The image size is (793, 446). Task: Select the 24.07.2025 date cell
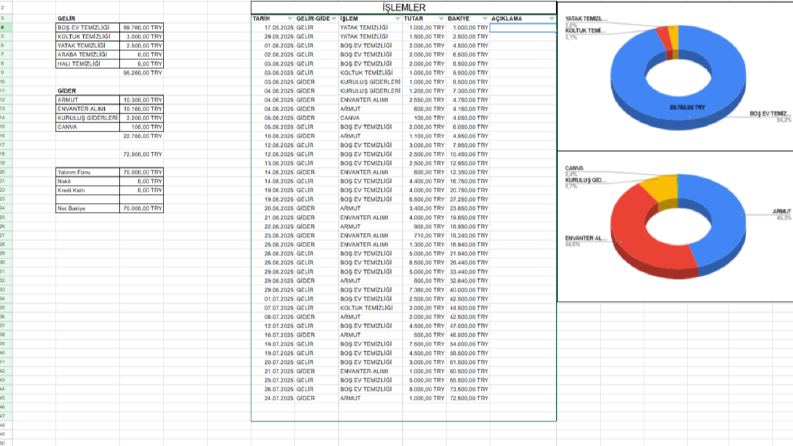(x=273, y=398)
